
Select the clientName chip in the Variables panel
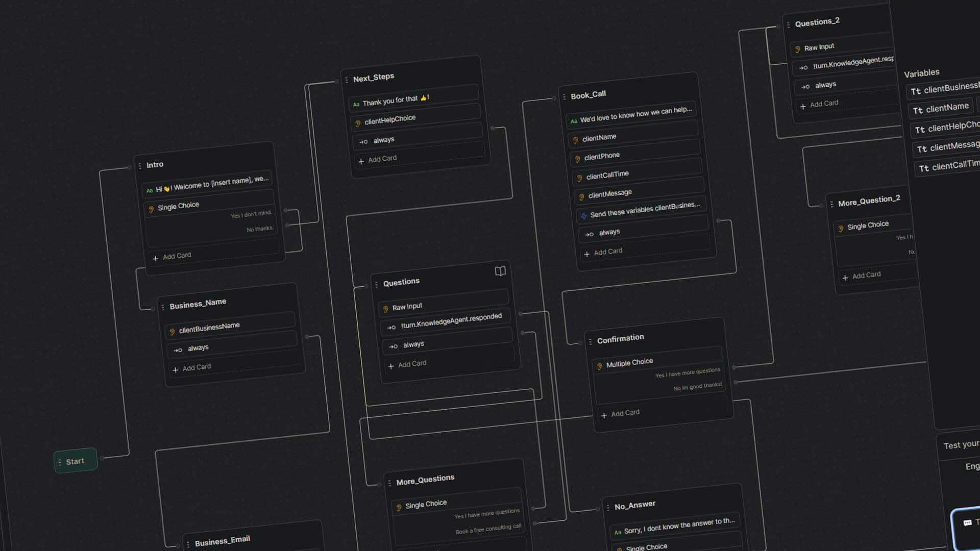coord(941,108)
